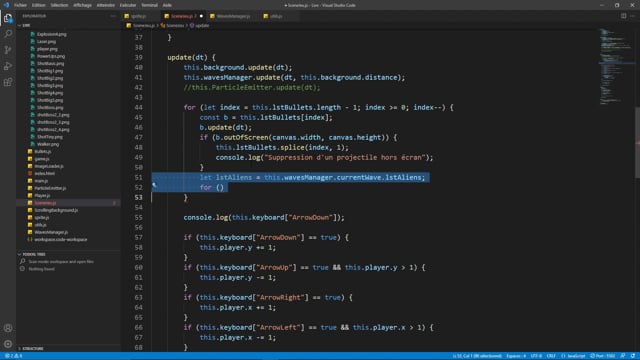Open the Manage gear menu
The height and width of the screenshot is (360, 640).
pyautogui.click(x=8, y=344)
